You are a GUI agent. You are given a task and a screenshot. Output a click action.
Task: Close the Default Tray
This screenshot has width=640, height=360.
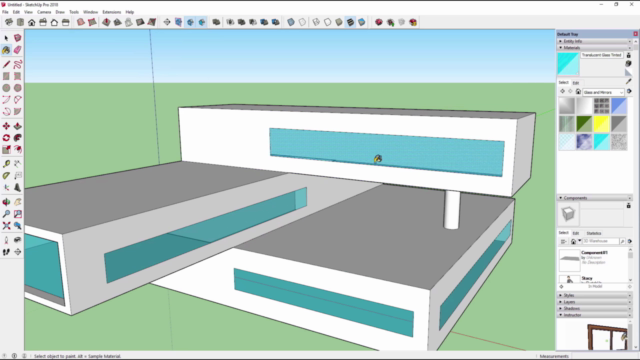tap(636, 34)
